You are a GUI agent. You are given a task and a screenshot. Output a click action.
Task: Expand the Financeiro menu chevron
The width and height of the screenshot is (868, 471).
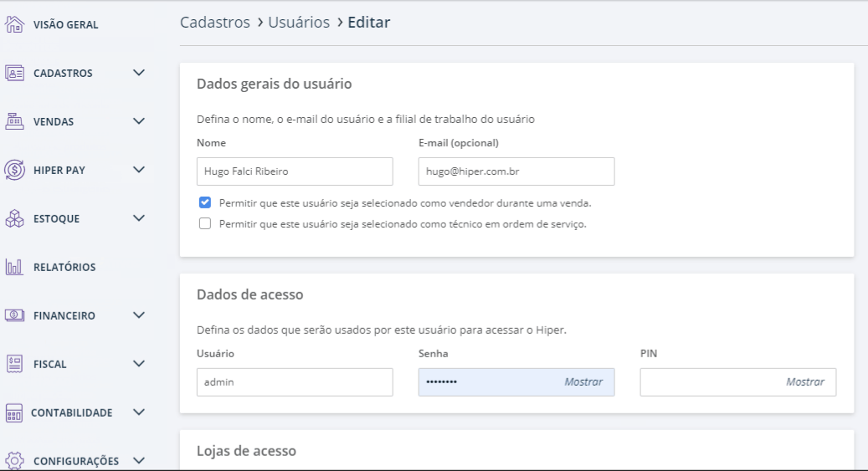pos(139,315)
